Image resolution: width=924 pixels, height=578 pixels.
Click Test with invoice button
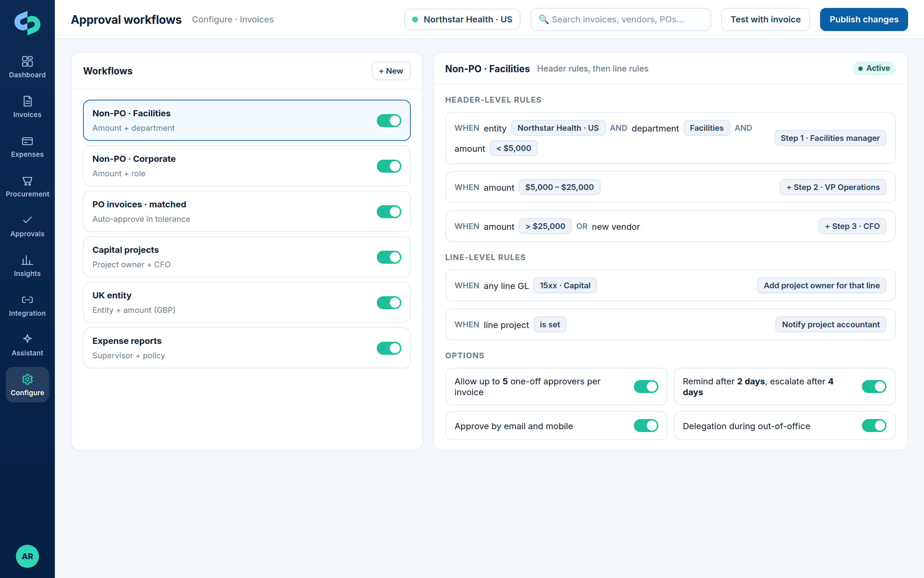[765, 20]
